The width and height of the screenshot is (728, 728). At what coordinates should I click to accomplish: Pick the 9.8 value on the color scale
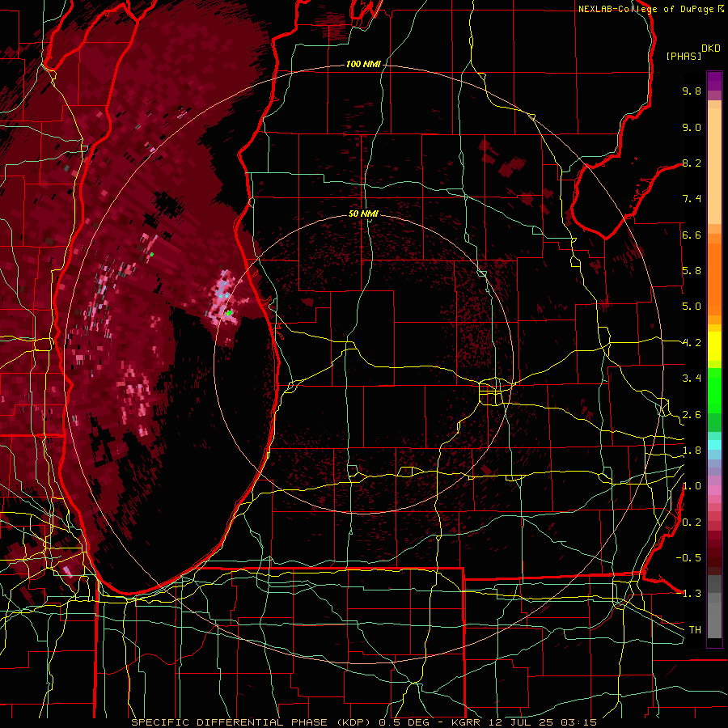(x=692, y=91)
